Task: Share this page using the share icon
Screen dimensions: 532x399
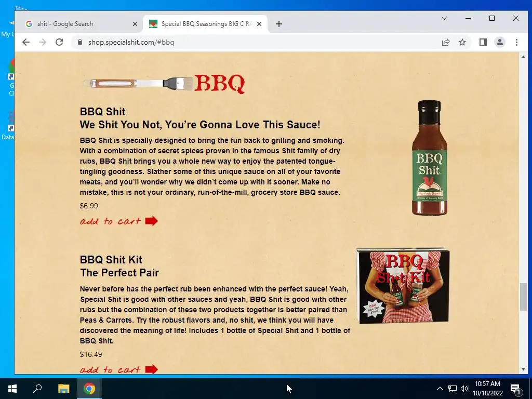Action: (x=445, y=42)
